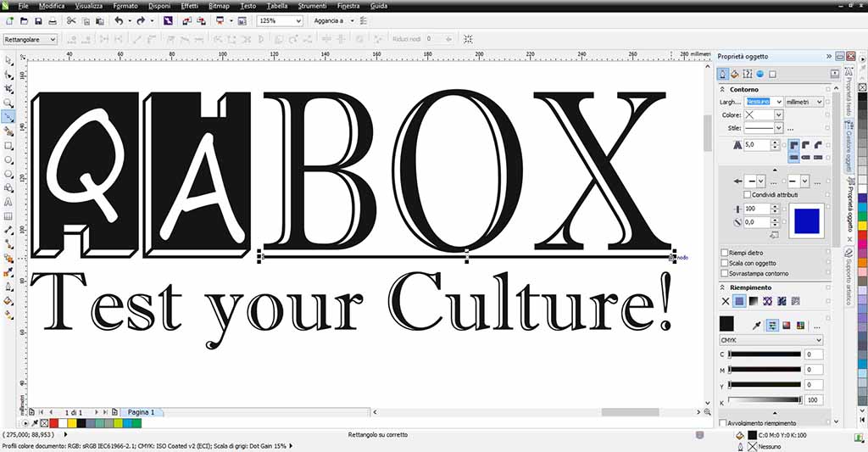868x452 pixels.
Task: Click the Open folder icon
Action: 24,21
